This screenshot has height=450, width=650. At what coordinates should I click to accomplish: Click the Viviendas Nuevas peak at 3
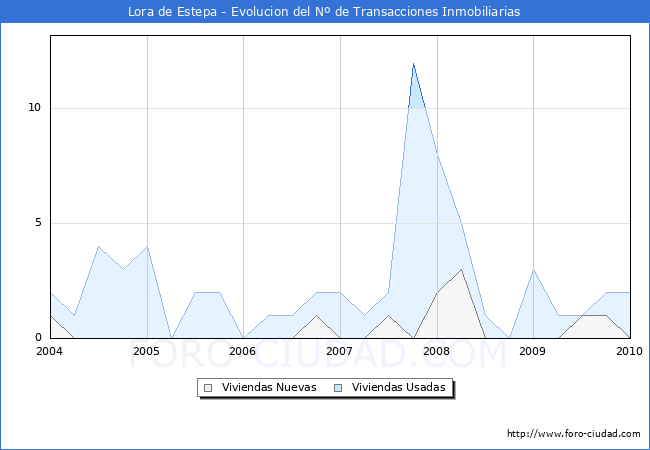tap(461, 269)
